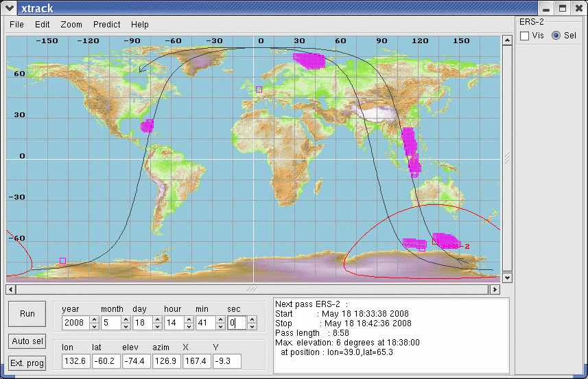Click the 'Start : May 18 18:33:38 2008' line
This screenshot has height=379, width=588.
pyautogui.click(x=342, y=314)
